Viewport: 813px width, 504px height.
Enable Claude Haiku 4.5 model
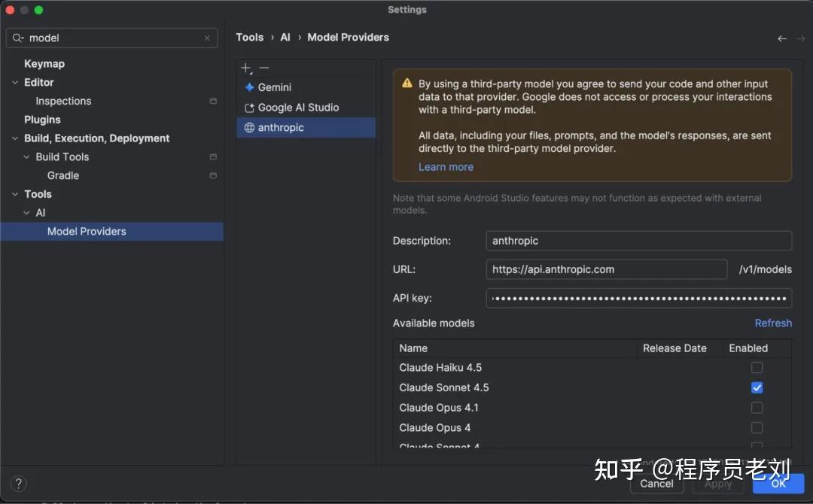pyautogui.click(x=757, y=368)
